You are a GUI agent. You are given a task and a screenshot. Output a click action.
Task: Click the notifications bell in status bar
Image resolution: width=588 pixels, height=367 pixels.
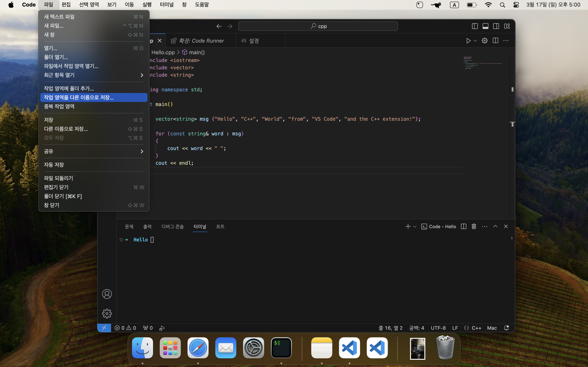(x=506, y=328)
